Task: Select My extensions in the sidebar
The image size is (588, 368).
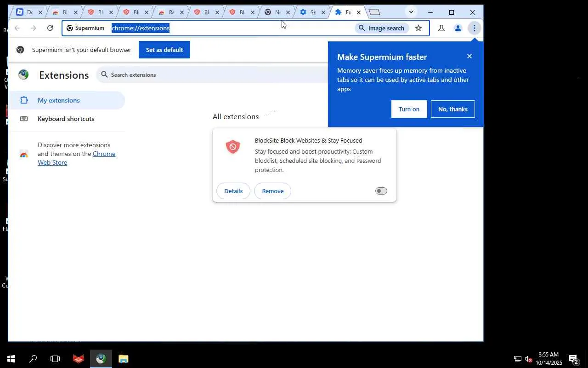Action: click(67, 100)
